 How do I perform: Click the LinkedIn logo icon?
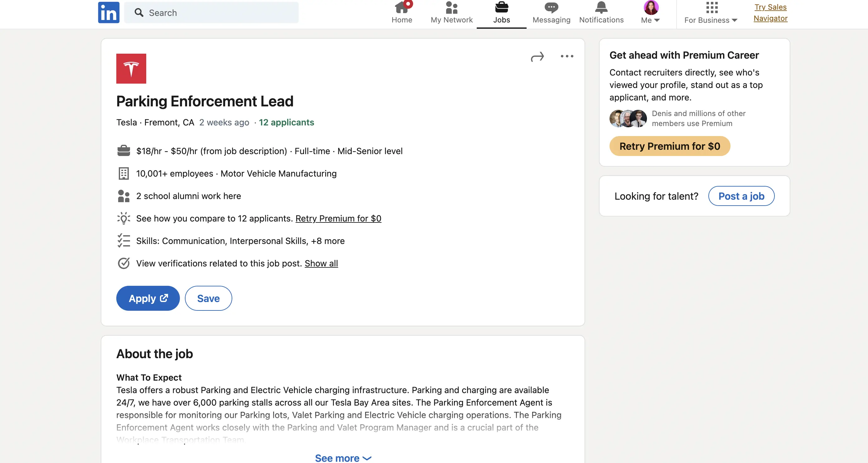109,12
